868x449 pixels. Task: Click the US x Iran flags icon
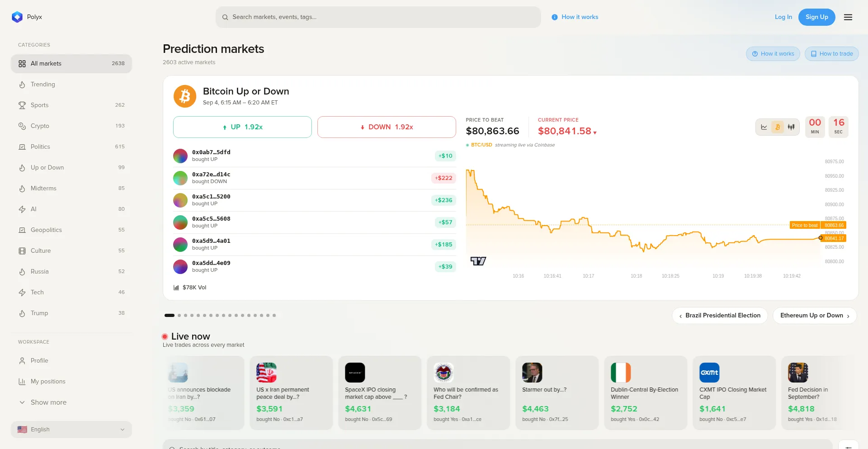(266, 373)
